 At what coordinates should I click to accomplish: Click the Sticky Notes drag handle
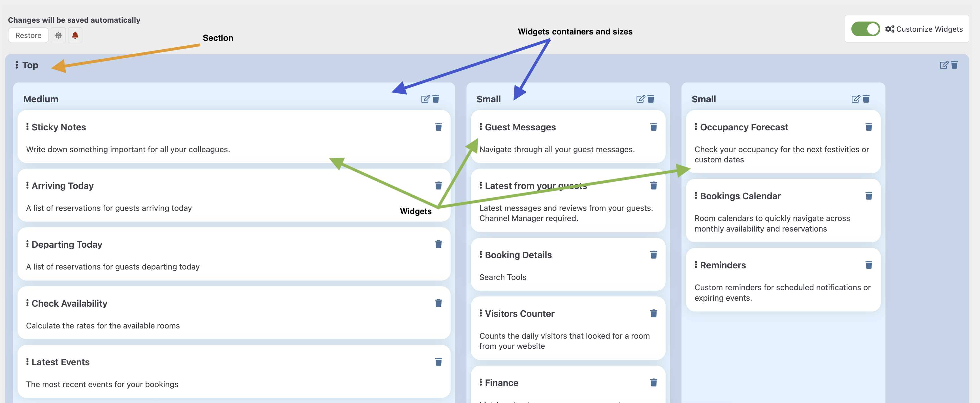tap(27, 127)
